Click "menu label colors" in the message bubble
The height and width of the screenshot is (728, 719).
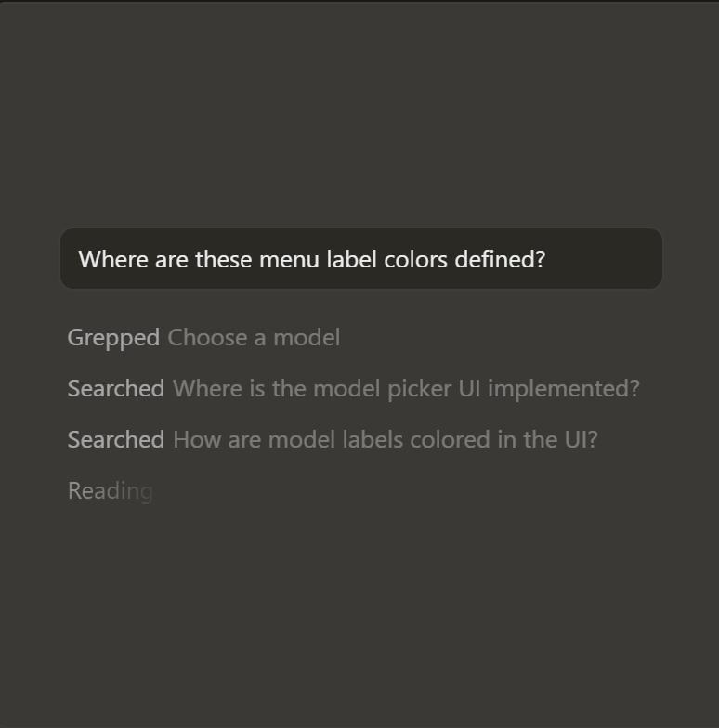coord(353,259)
